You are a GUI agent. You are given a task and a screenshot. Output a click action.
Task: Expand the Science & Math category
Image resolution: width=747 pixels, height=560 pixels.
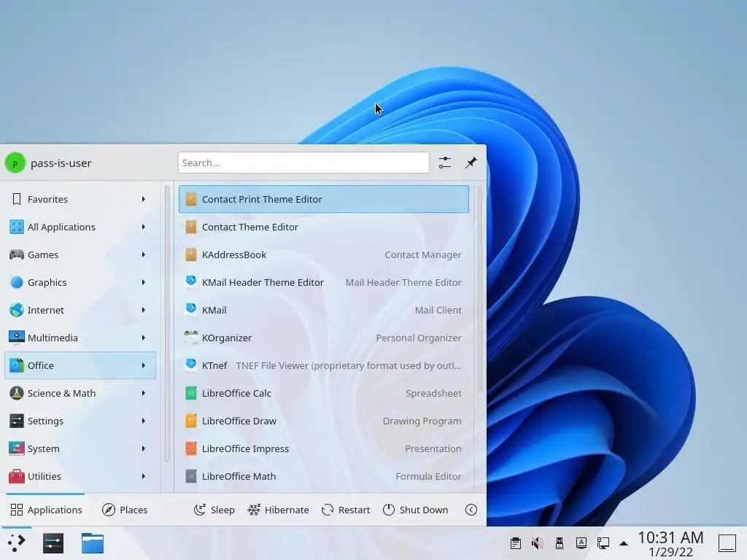coord(80,393)
